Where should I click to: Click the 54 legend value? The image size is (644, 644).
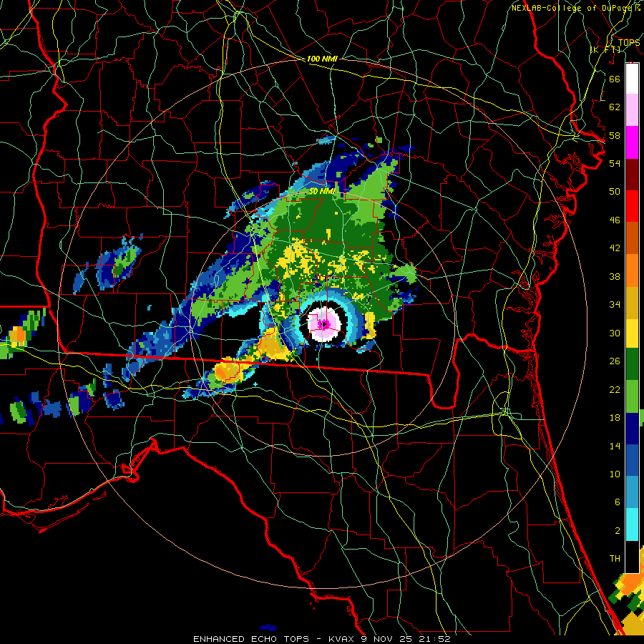tap(615, 163)
